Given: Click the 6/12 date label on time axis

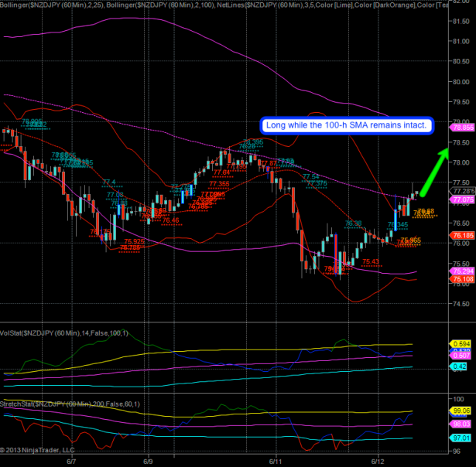Looking at the screenshot, I should tap(377, 461).
